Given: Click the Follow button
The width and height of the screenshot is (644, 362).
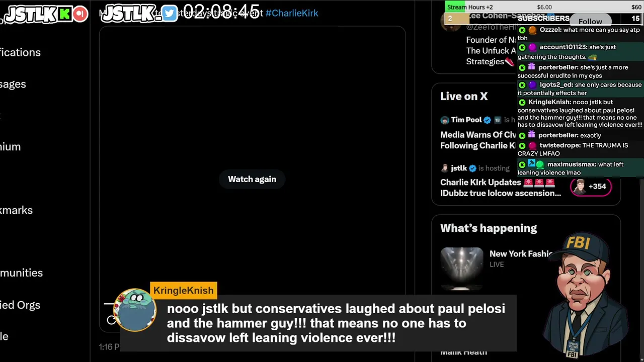Looking at the screenshot, I should [590, 22].
